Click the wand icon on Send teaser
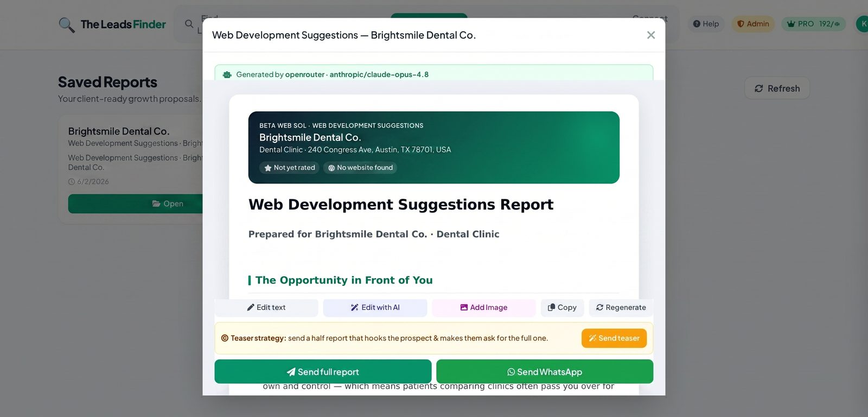The height and width of the screenshot is (417, 868). click(592, 338)
